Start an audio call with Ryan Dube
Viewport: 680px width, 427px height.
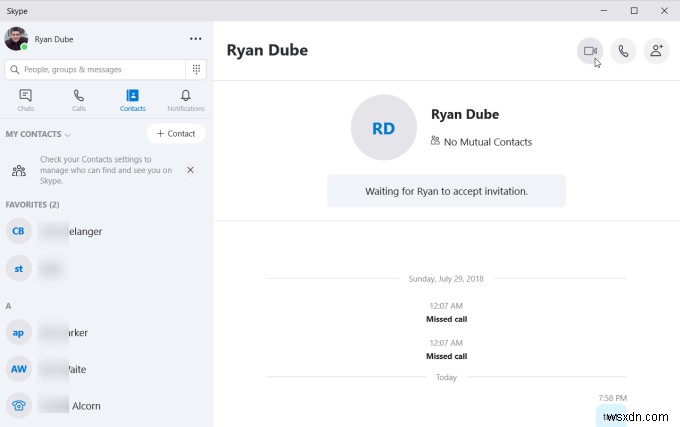[x=623, y=51]
